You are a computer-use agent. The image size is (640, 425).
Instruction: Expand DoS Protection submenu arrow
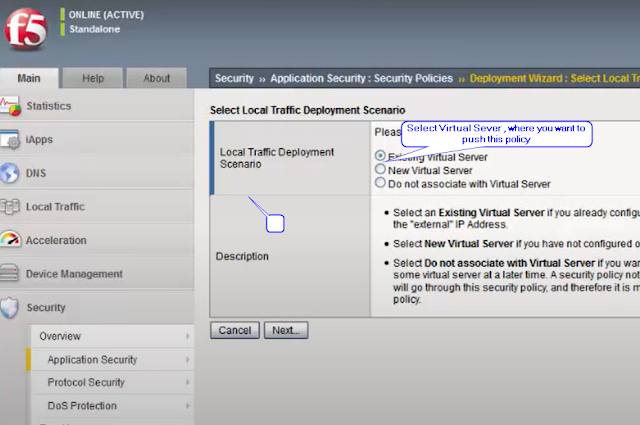pos(188,406)
